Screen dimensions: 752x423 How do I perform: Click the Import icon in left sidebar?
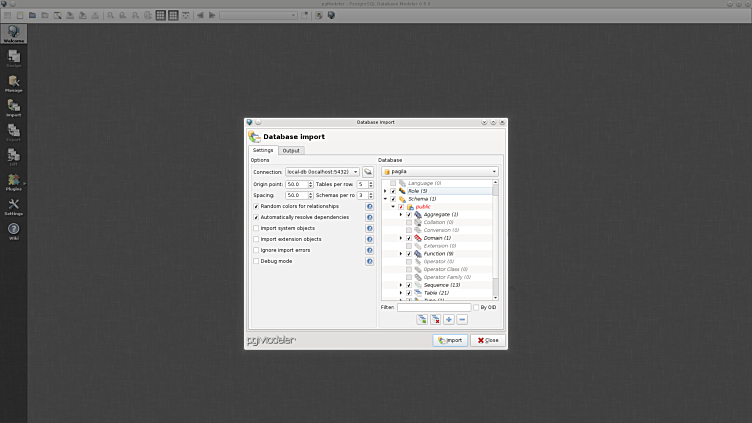click(14, 106)
